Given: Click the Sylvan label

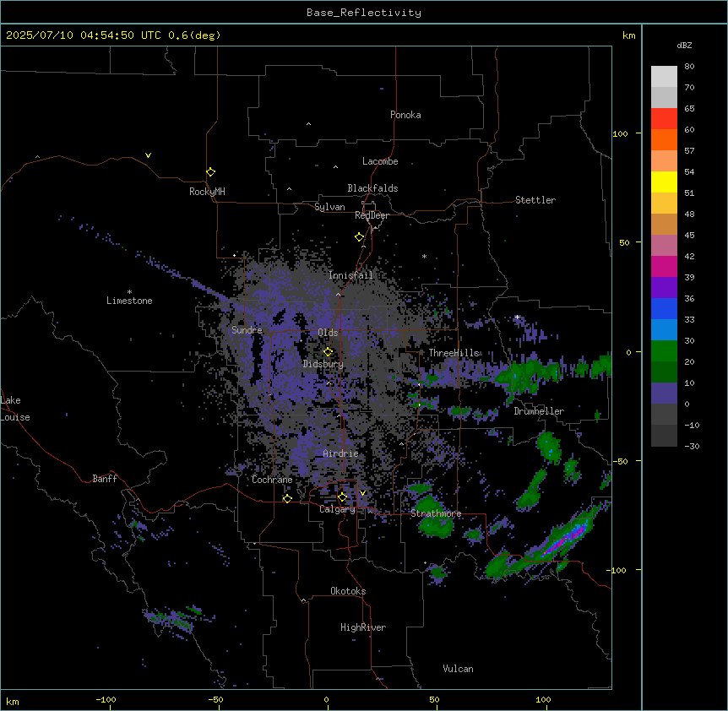Looking at the screenshot, I should [x=329, y=207].
